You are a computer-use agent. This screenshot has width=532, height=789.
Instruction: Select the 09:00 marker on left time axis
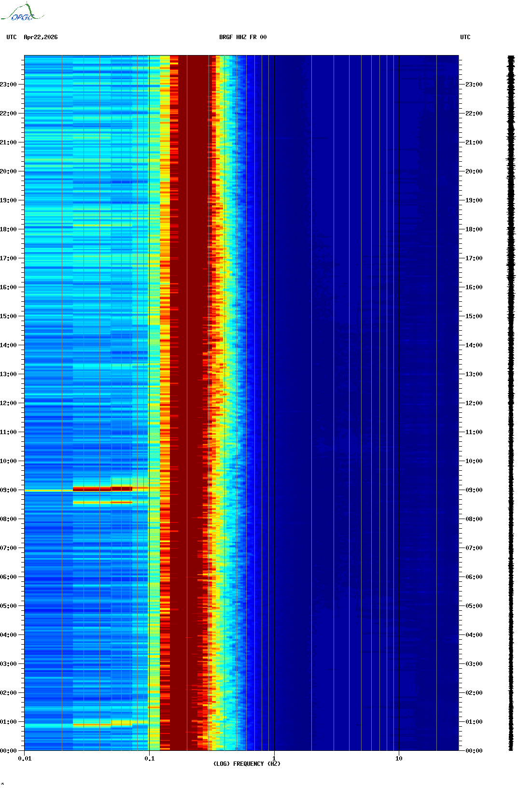(9, 490)
